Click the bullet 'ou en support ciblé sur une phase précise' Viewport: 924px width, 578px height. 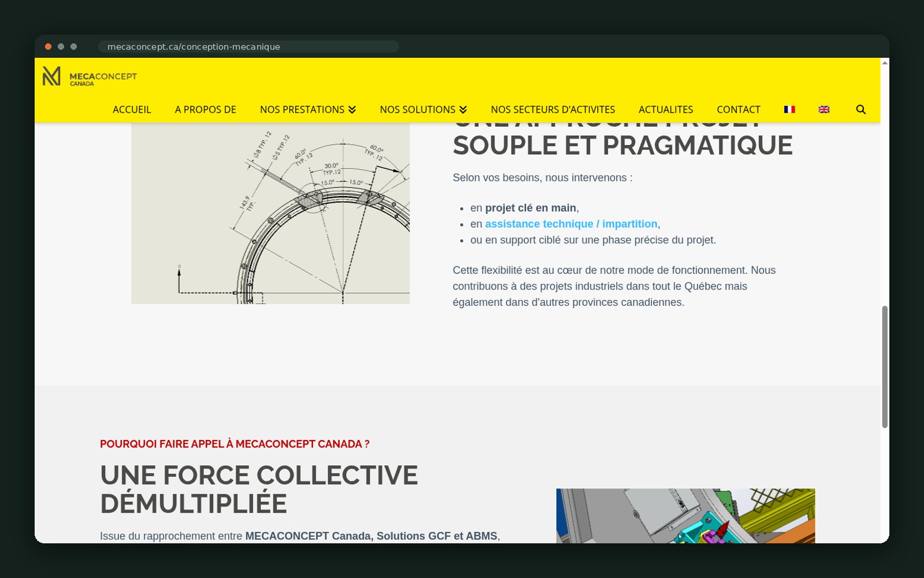(x=593, y=240)
